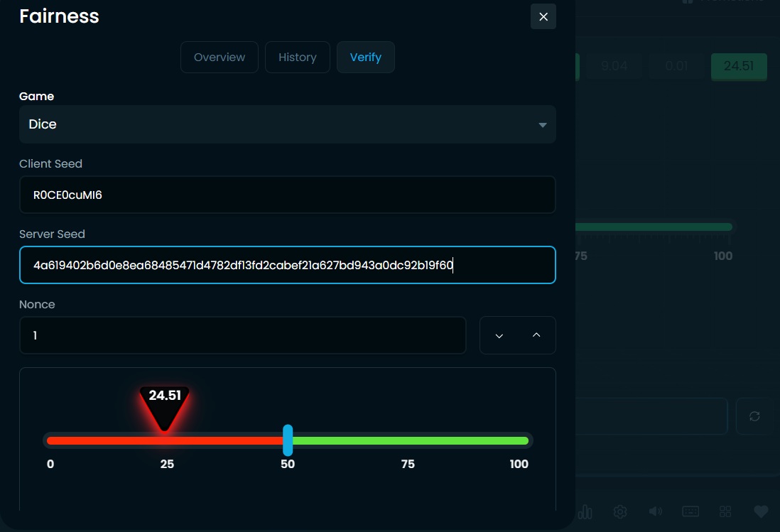The height and width of the screenshot is (532, 780).
Task: Click the blue slider handle at 50
Action: (x=288, y=440)
